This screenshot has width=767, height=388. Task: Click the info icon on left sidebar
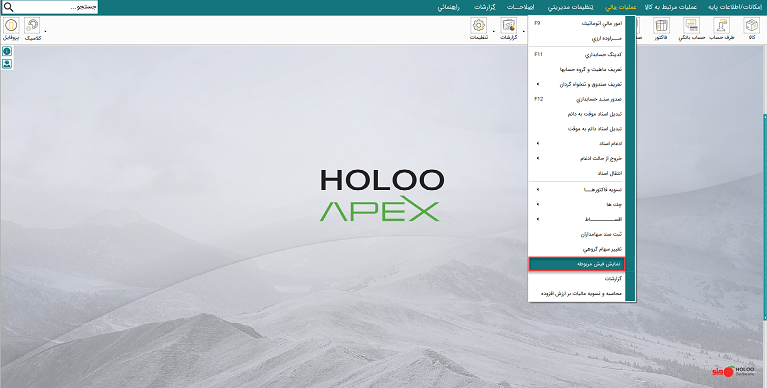7,51
